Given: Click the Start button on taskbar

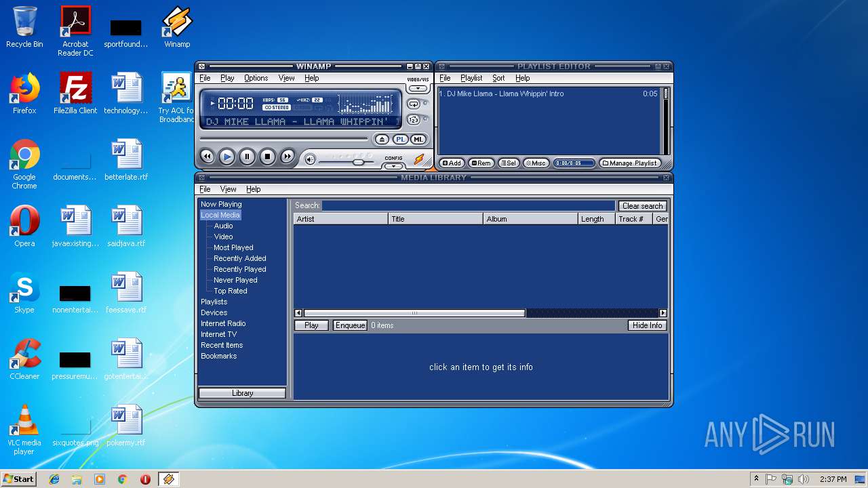Looking at the screenshot, I should [18, 479].
